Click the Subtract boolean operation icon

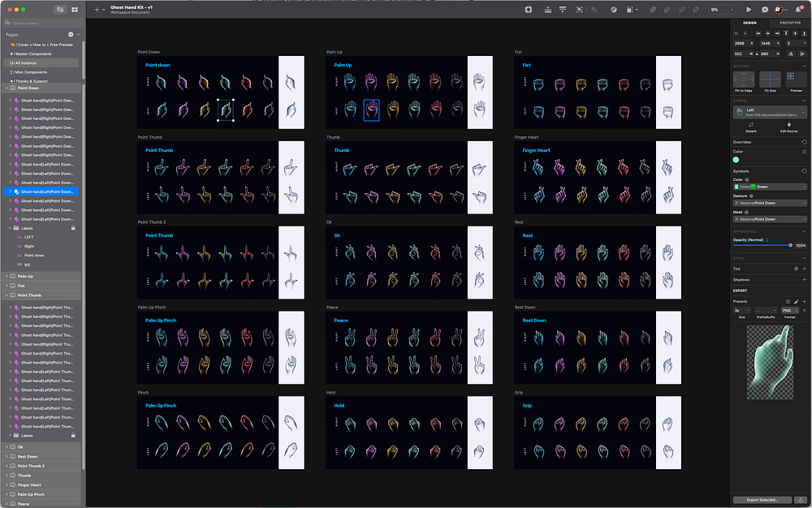click(x=667, y=9)
